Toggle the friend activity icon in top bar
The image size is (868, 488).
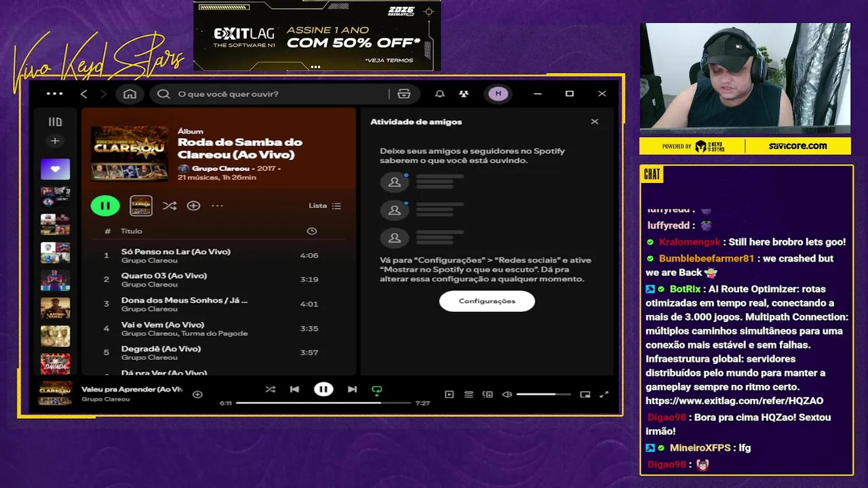tap(464, 94)
